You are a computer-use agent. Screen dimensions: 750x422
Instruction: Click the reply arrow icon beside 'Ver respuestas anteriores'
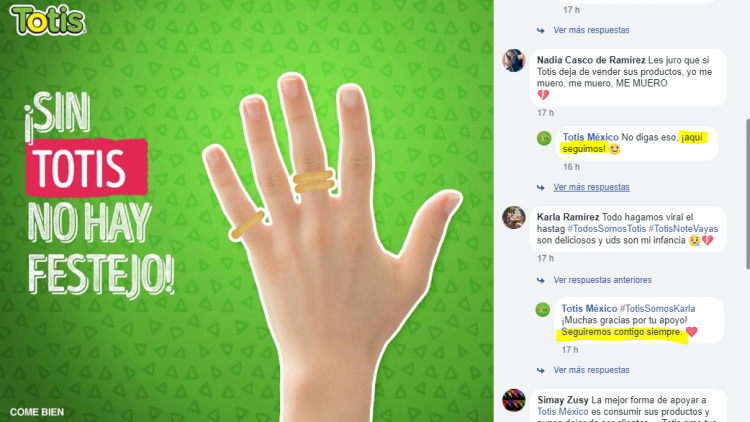tap(540, 280)
